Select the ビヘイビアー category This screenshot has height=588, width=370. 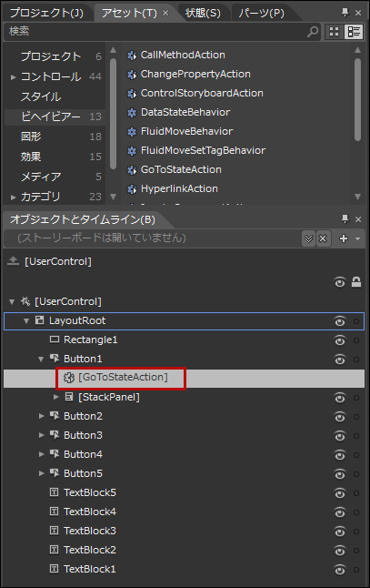coord(55,117)
